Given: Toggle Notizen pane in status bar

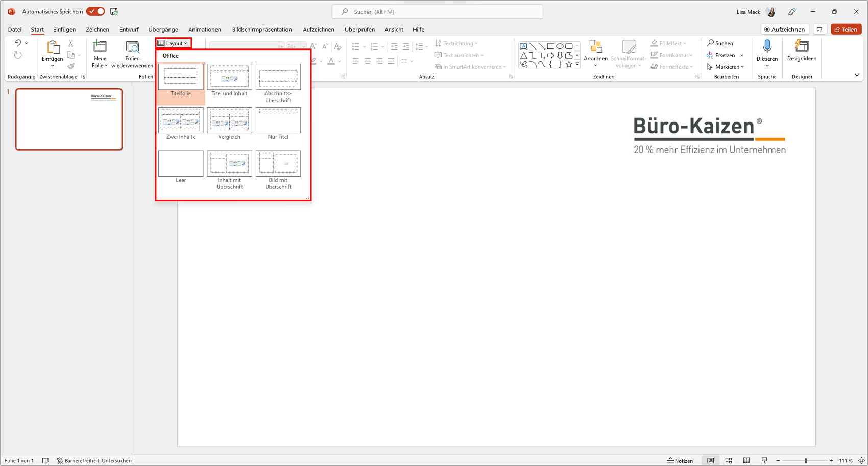Looking at the screenshot, I should click(x=680, y=460).
